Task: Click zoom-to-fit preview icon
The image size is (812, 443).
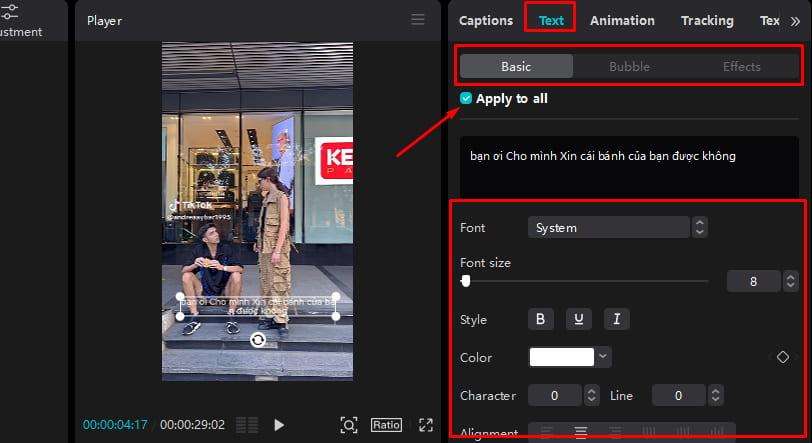Action: pos(349,425)
